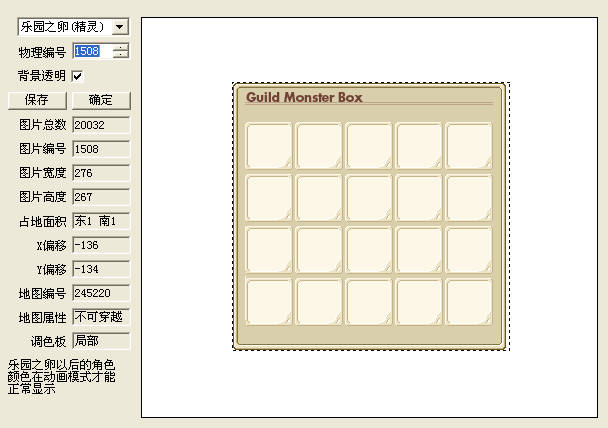Click the 调色板 field showing 局部

click(101, 341)
